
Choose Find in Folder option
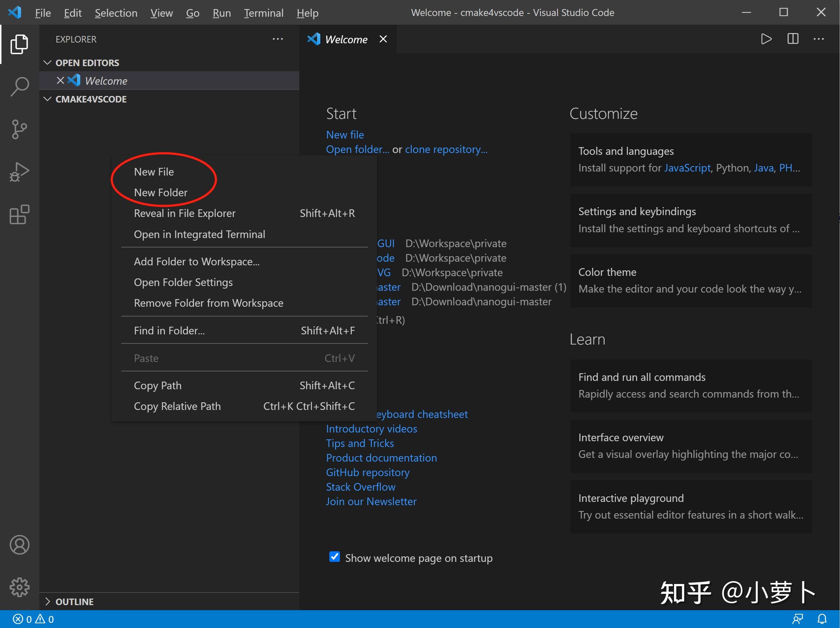(x=244, y=330)
